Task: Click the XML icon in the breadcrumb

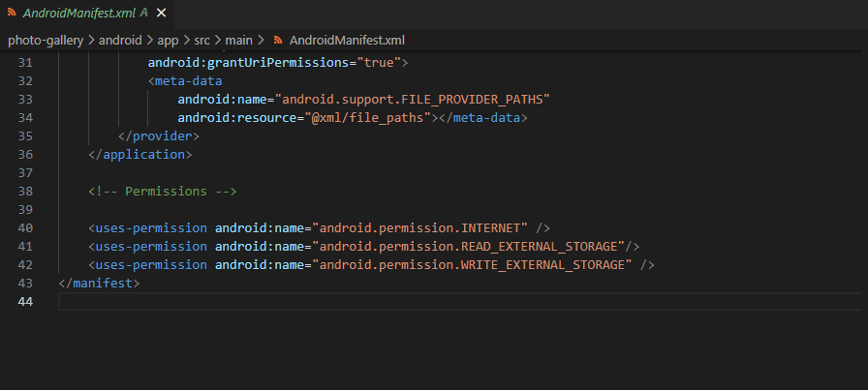Action: [278, 41]
